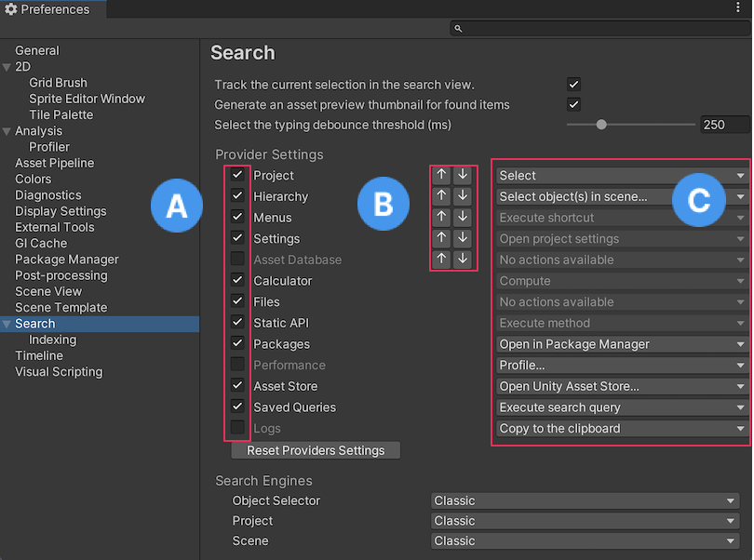Move the Project provider down
The height and width of the screenshot is (560, 754).
point(462,175)
